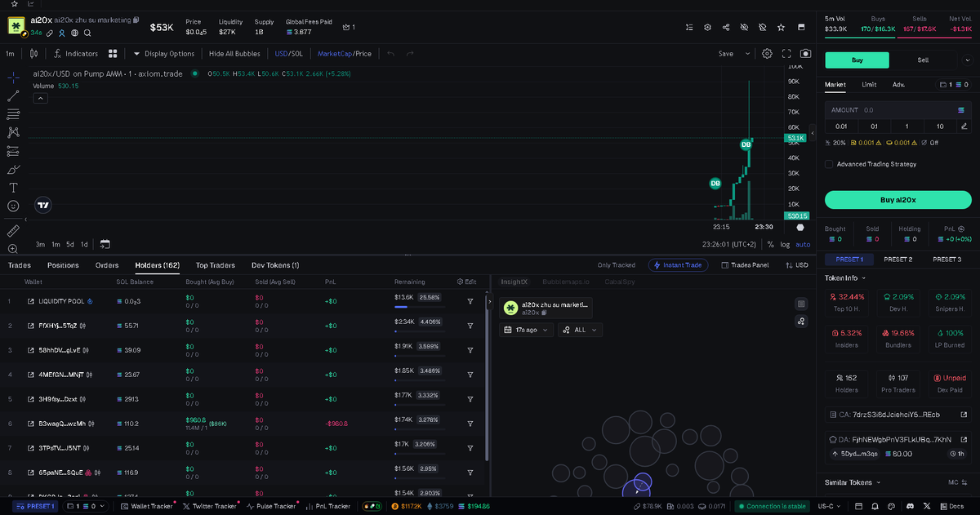Click the crossed-eye hide token icon
Screen dimensions: 980x515
(744, 27)
